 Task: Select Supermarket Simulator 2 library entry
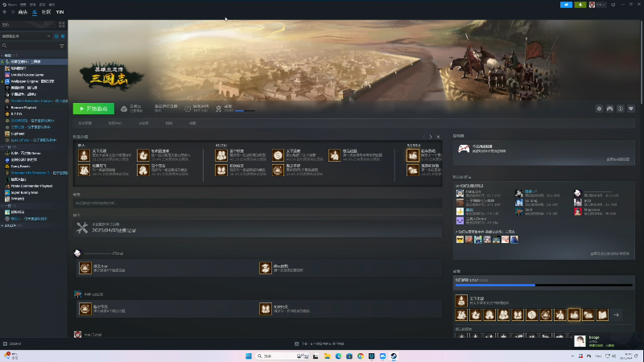[36, 173]
